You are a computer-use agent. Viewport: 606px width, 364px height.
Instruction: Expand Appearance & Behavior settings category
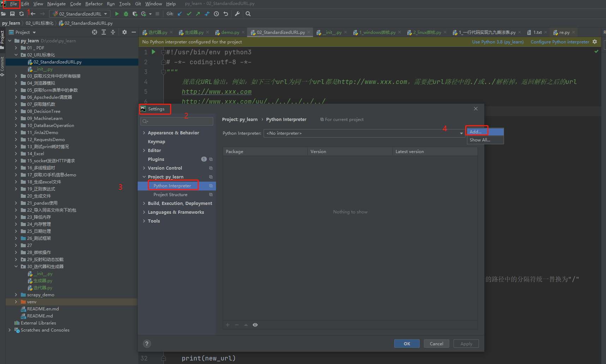point(144,133)
